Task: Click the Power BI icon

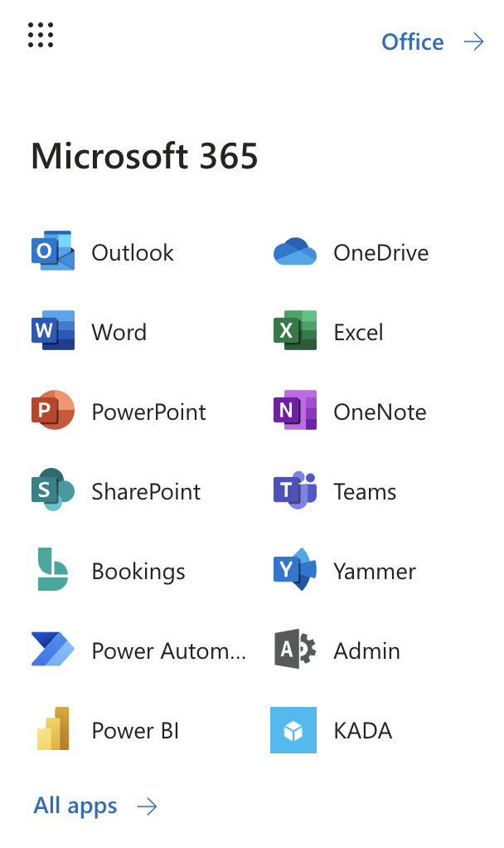Action: (x=52, y=730)
